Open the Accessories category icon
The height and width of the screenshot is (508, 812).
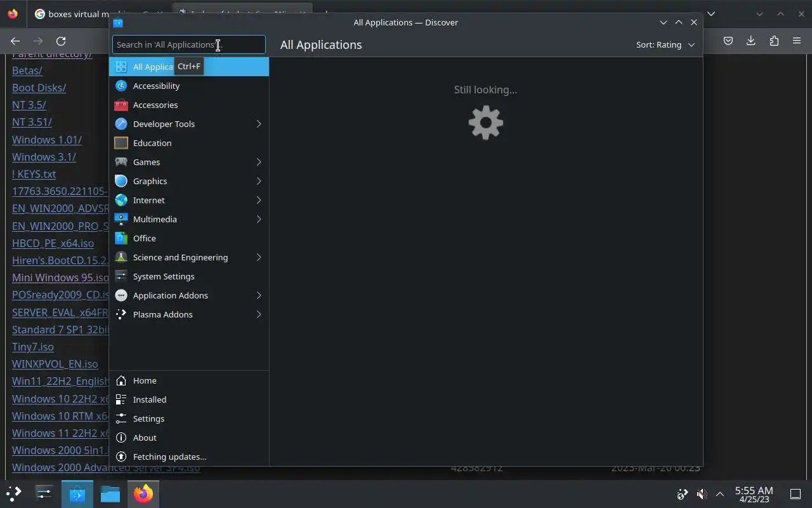click(x=121, y=105)
